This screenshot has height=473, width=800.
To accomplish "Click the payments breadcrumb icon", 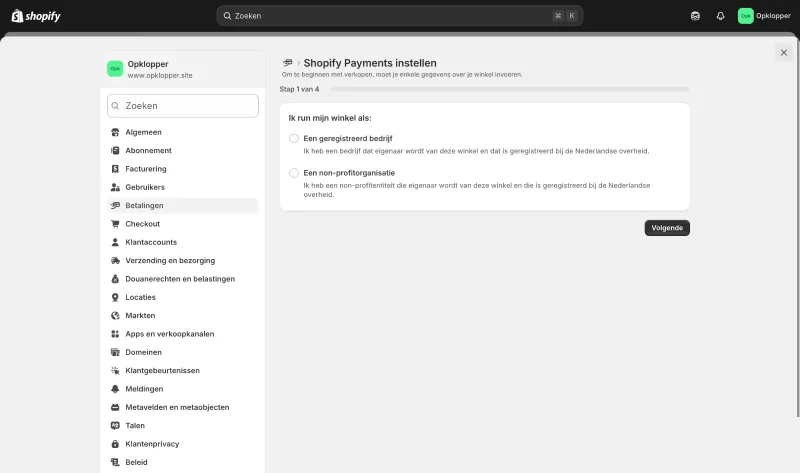I will [288, 63].
